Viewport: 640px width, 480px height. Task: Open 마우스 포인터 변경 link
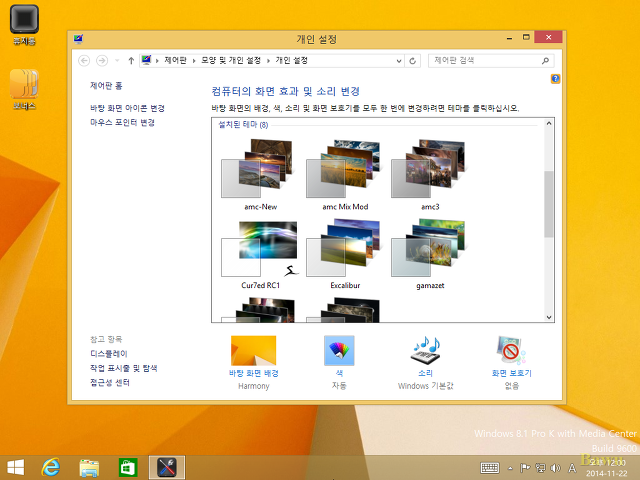[x=122, y=122]
